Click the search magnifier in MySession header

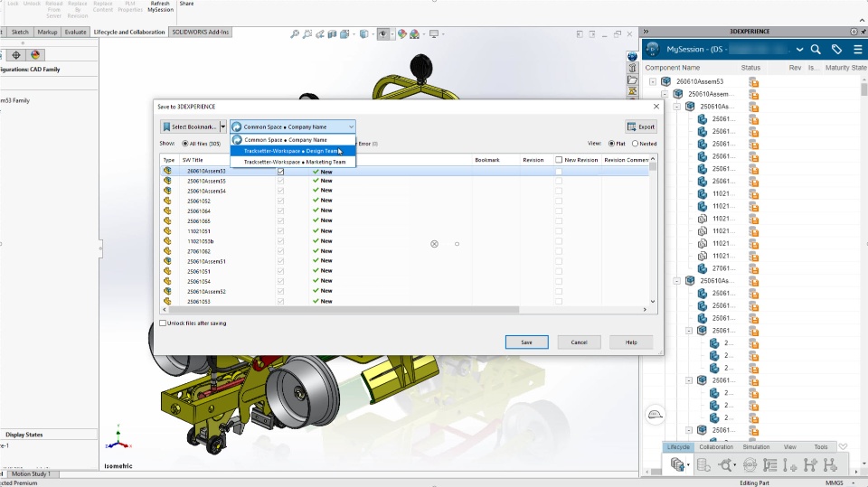click(x=816, y=50)
